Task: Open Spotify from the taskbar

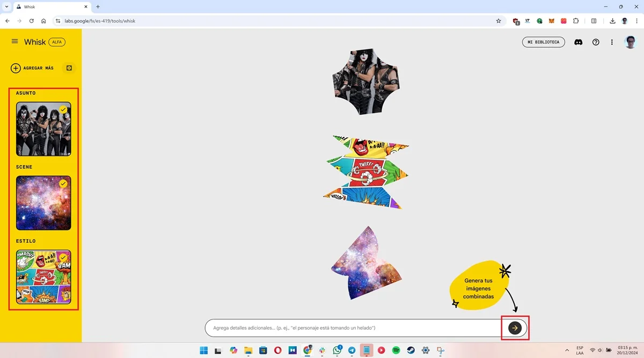Action: [x=397, y=350]
